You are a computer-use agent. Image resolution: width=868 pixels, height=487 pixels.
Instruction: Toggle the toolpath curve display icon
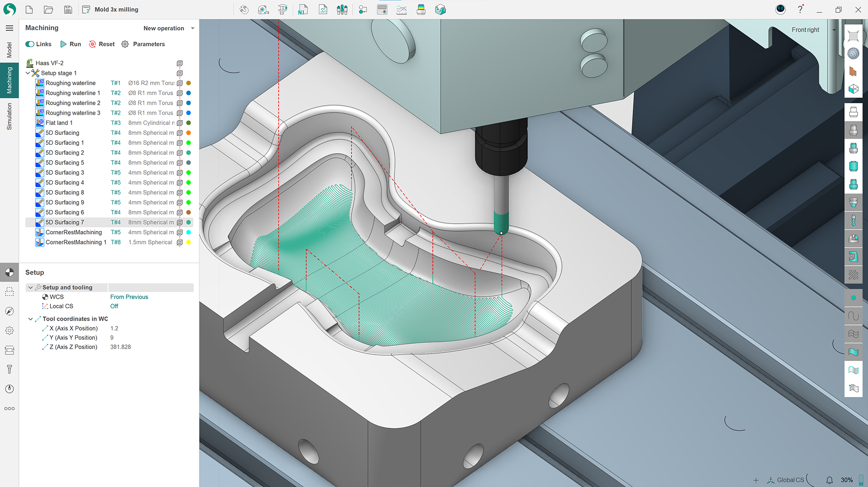click(853, 316)
